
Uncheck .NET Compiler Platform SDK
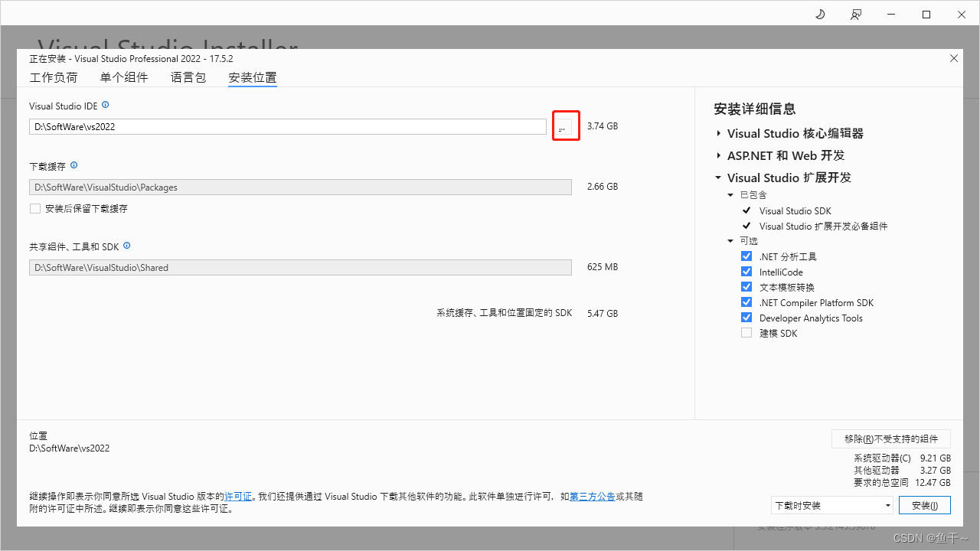[x=746, y=302]
